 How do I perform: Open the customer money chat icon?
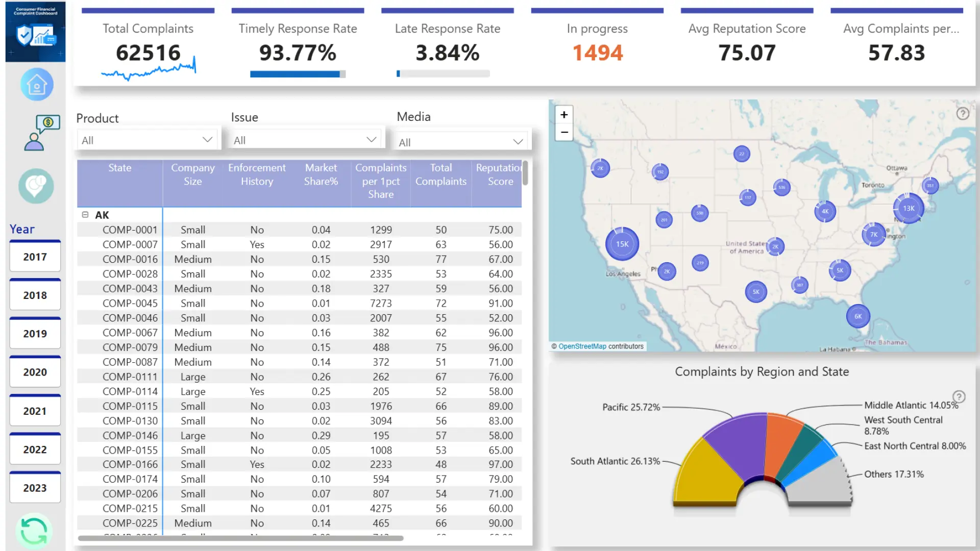41,133
